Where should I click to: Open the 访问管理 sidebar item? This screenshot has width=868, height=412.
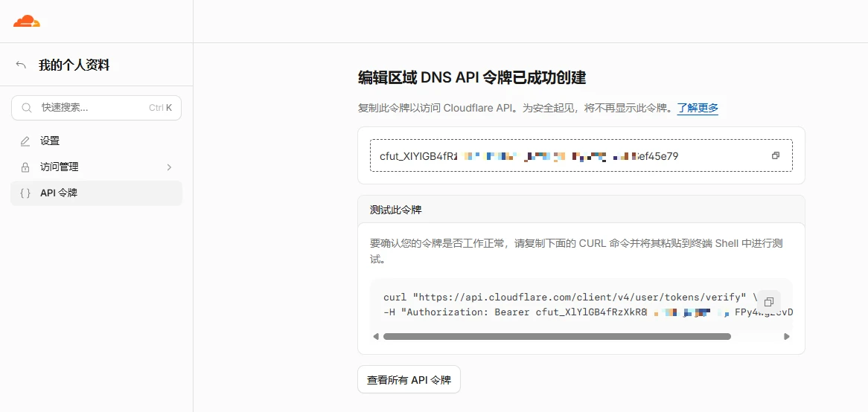pyautogui.click(x=96, y=167)
